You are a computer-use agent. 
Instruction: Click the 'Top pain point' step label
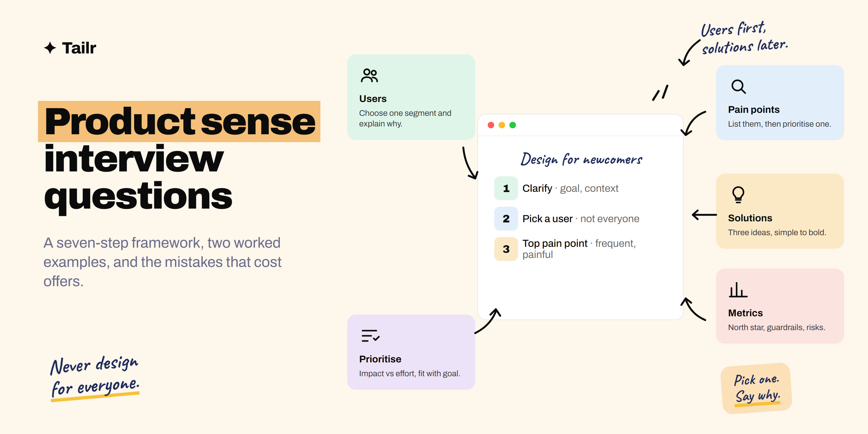point(555,243)
